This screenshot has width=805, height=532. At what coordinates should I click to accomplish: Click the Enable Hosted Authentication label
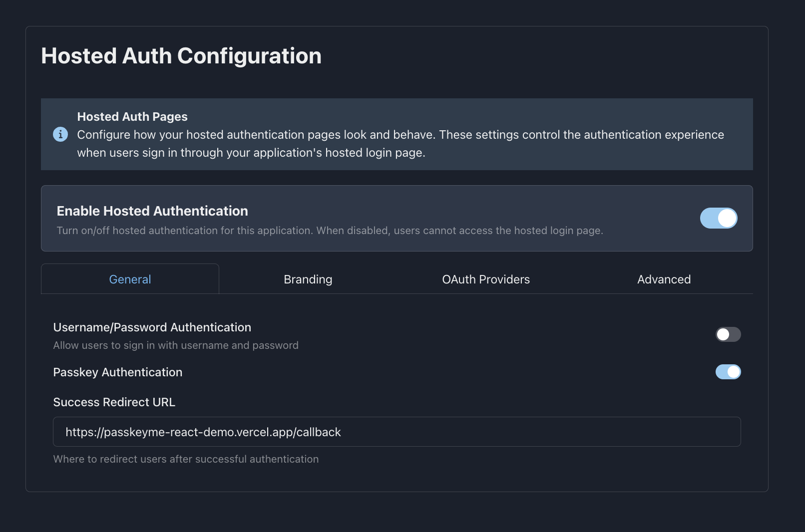pos(152,211)
